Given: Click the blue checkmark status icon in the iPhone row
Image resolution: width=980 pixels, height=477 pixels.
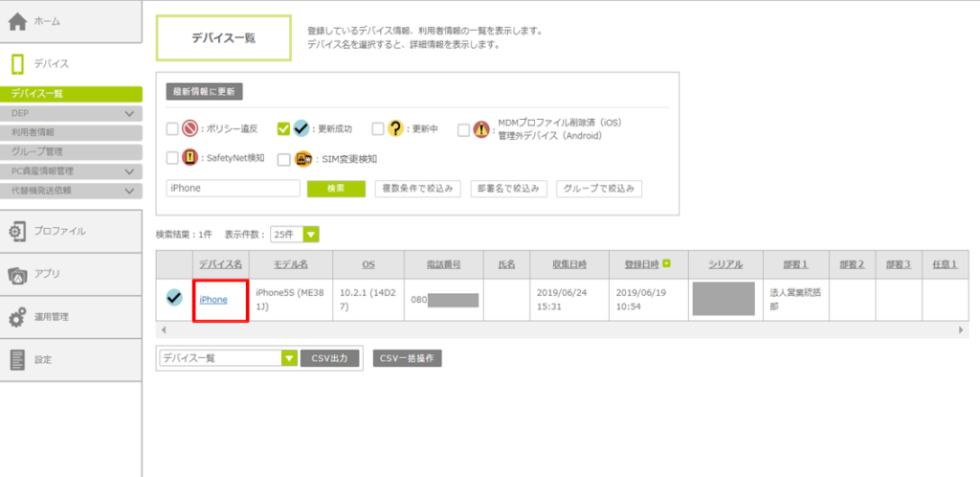Looking at the screenshot, I should [173, 298].
